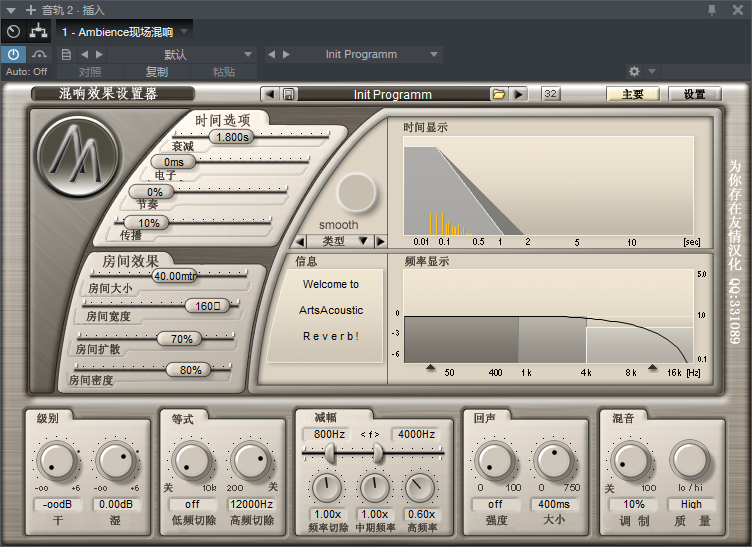The height and width of the screenshot is (547, 752).
Task: Click the 电子 predelay slider handle 0ms
Action: coord(173,162)
